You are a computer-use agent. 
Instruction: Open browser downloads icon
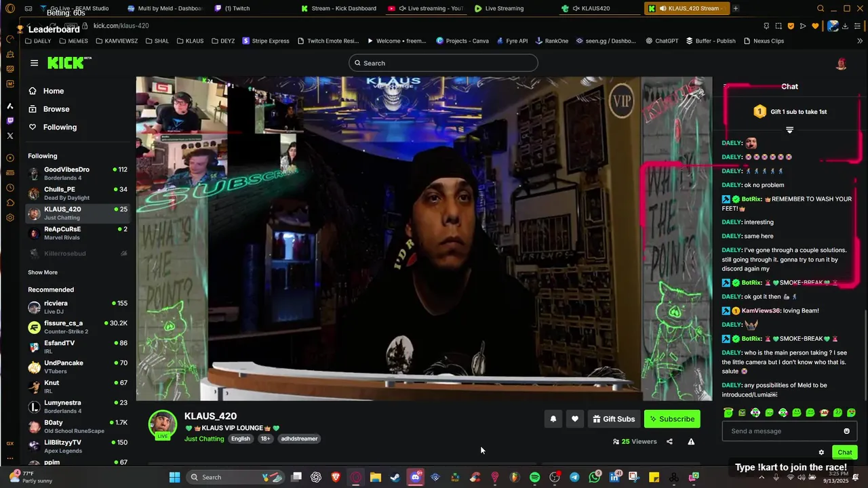pyautogui.click(x=845, y=26)
